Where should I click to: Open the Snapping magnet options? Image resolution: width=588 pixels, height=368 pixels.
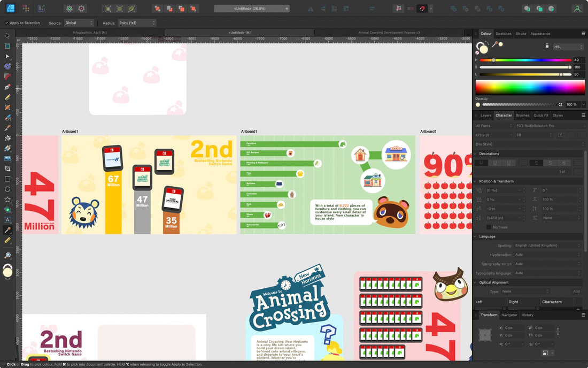(x=422, y=9)
